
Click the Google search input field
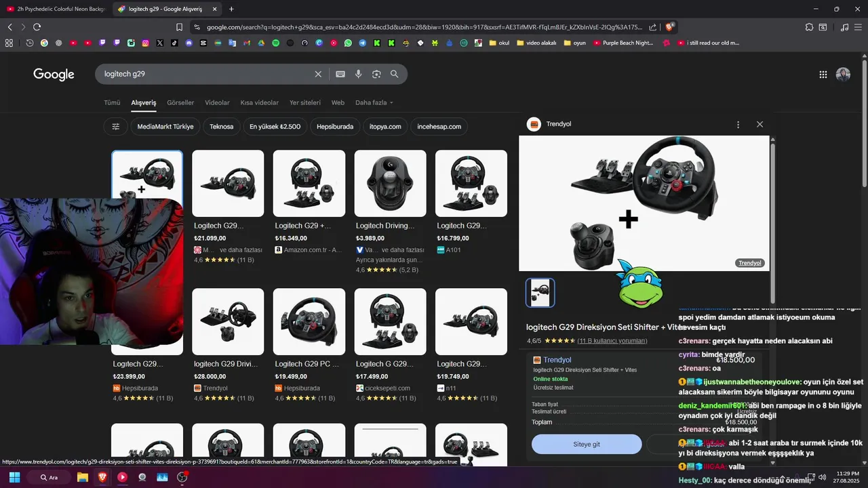click(207, 74)
